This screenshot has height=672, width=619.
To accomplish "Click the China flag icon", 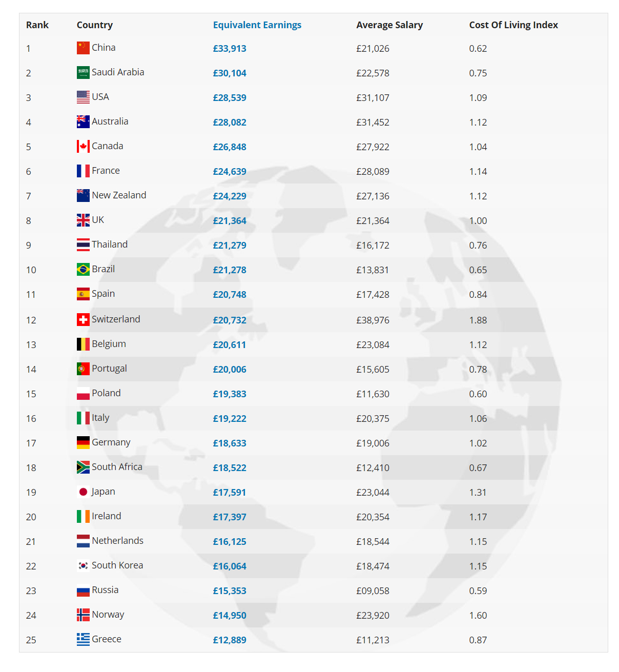I will click(x=83, y=48).
